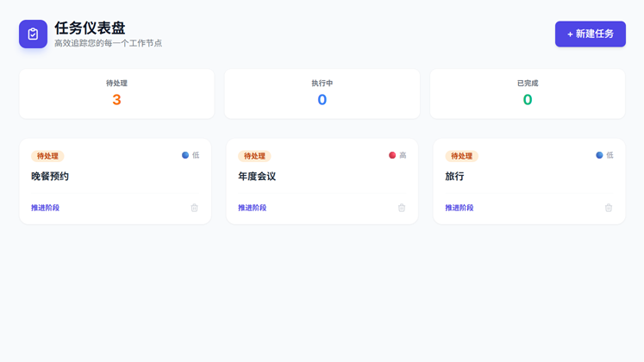Open the 晚餐预约 task title

tap(50, 177)
